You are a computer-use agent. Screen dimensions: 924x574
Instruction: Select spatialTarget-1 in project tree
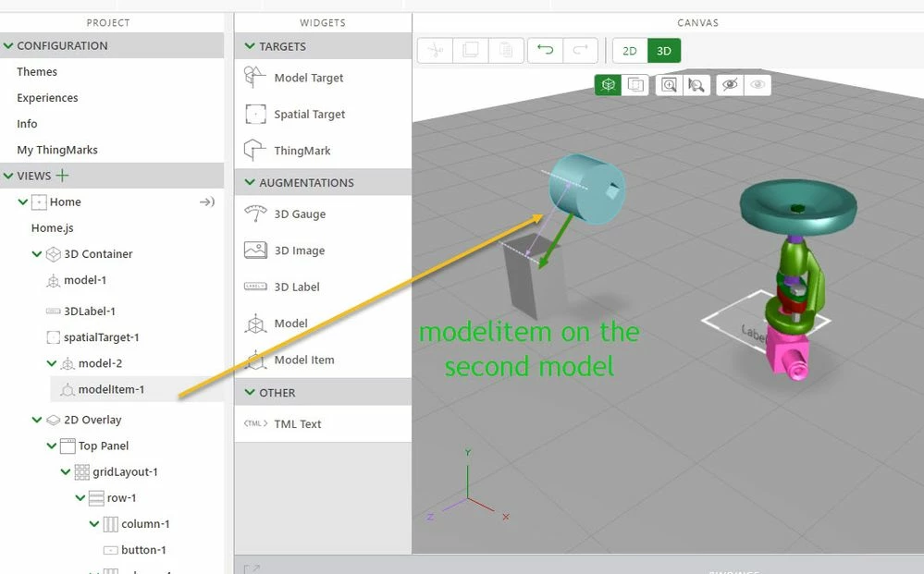point(102,337)
